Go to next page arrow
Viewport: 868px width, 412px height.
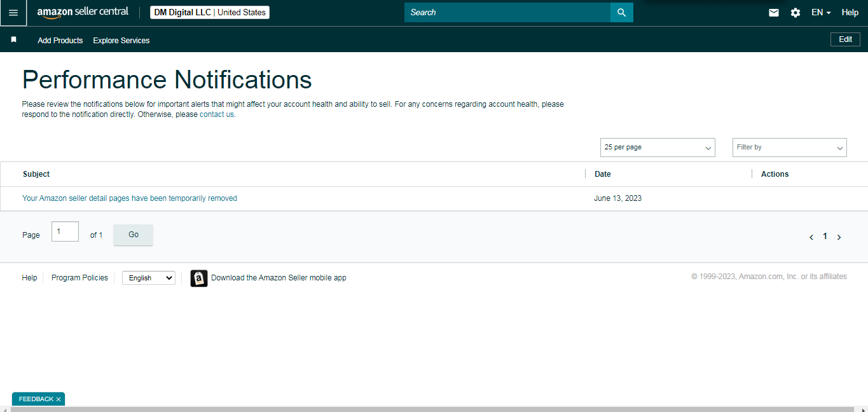tap(839, 237)
